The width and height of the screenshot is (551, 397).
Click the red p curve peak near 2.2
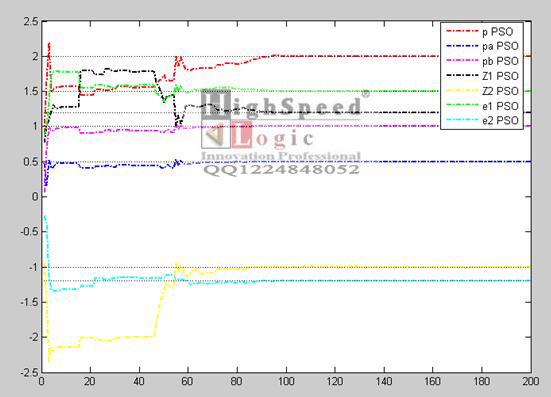pyautogui.click(x=49, y=44)
